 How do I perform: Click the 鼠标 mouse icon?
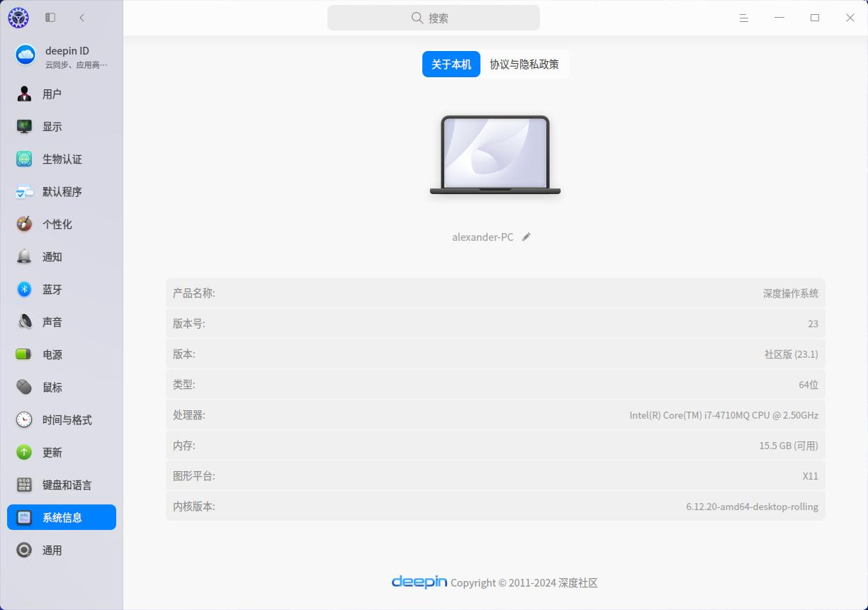[x=24, y=387]
